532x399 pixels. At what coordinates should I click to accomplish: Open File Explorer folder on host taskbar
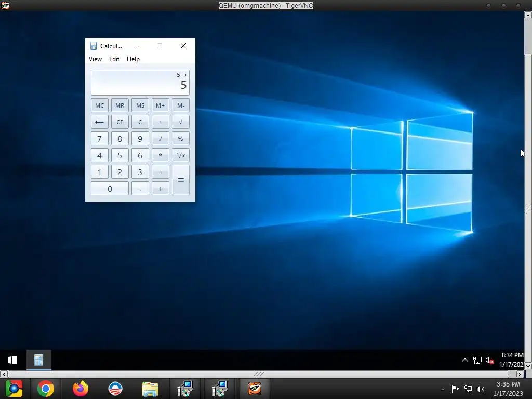[x=150, y=389]
